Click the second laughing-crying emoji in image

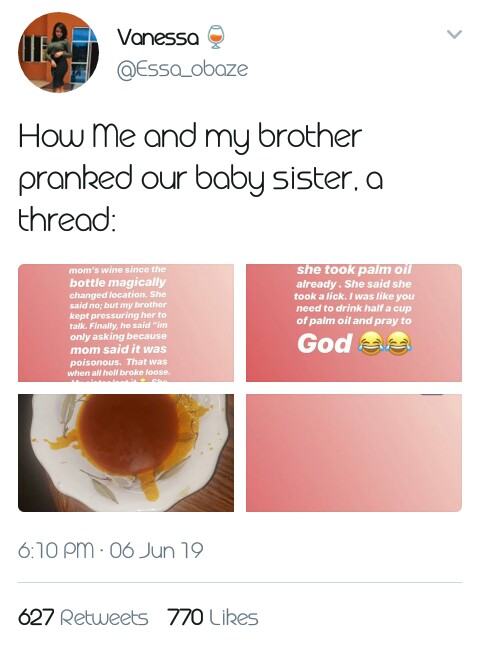[399, 343]
